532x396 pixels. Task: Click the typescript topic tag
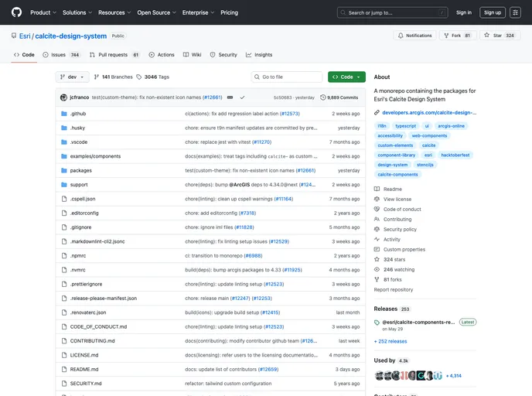coord(405,126)
